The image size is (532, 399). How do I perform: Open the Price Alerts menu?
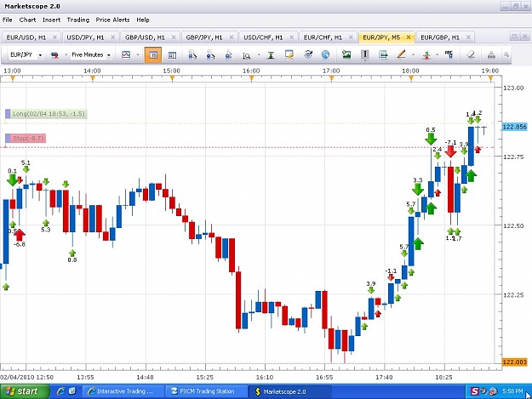click(112, 20)
